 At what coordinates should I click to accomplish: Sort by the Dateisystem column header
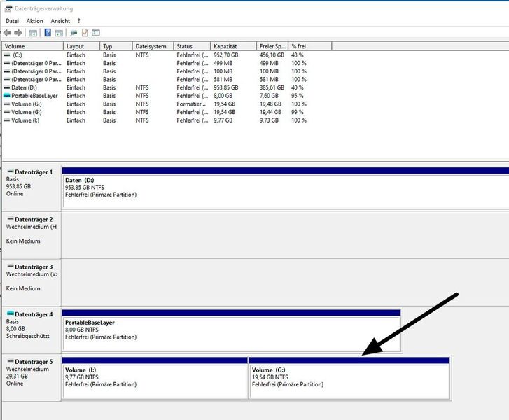(153, 46)
